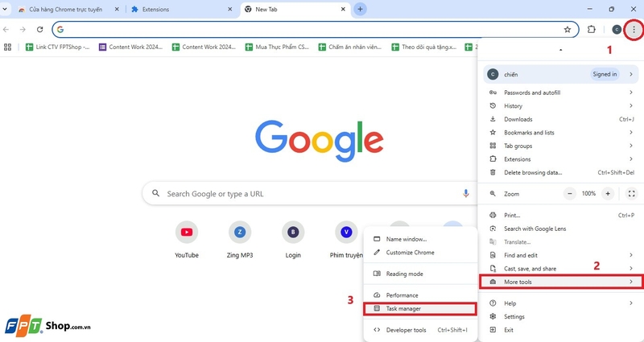
Task: Open Reading mode
Action: click(420, 274)
